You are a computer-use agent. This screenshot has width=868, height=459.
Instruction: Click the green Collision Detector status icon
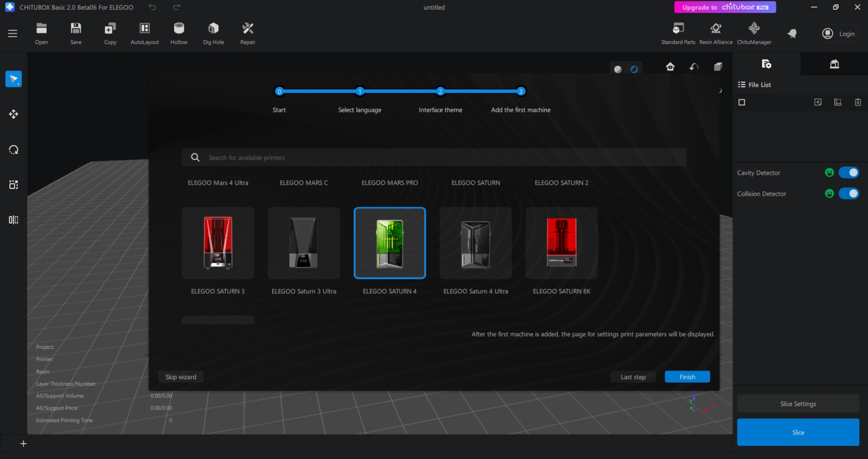click(x=829, y=193)
